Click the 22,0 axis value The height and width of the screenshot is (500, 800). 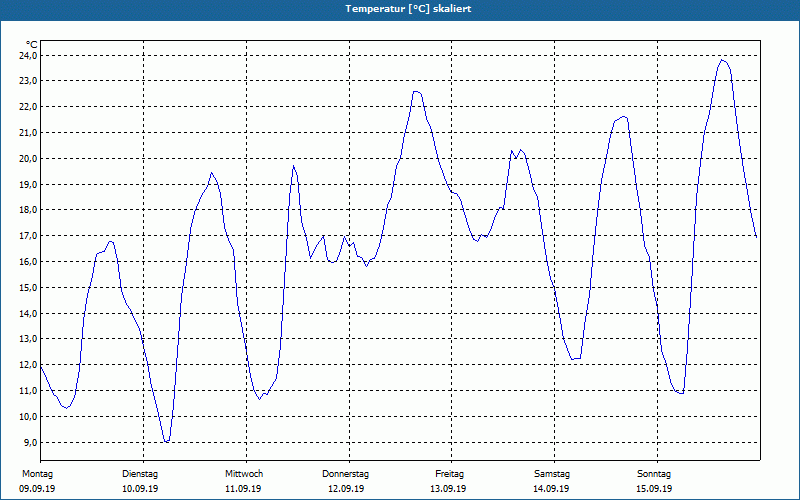28,107
